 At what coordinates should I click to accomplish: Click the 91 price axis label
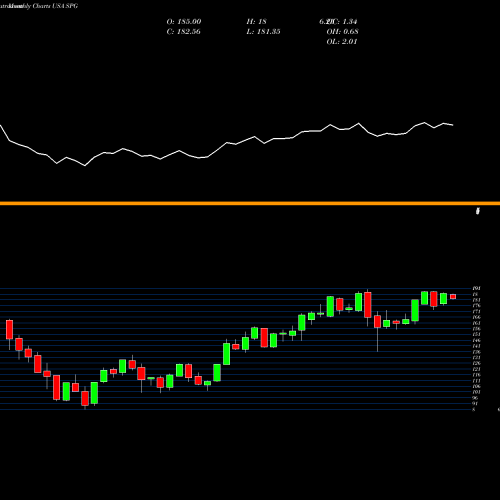coord(476,404)
